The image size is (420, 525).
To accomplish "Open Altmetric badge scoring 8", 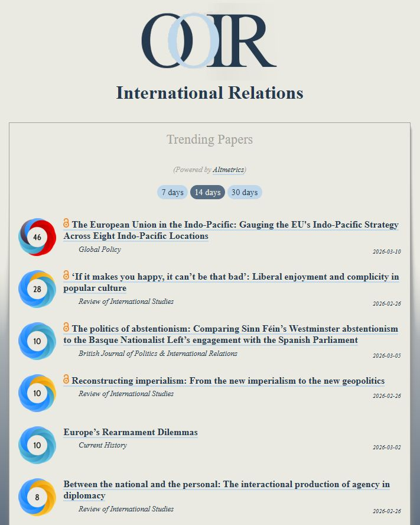I will (x=37, y=497).
